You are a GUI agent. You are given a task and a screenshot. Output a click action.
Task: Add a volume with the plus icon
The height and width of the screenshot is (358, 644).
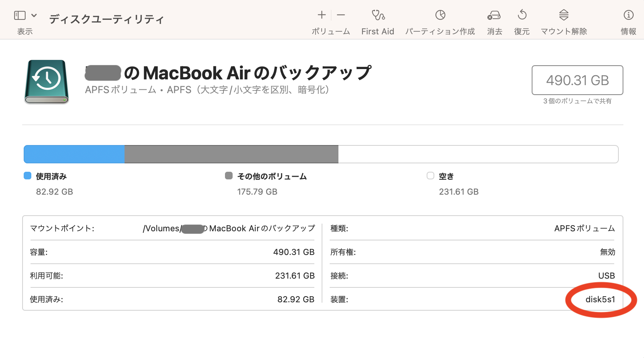coord(322,15)
